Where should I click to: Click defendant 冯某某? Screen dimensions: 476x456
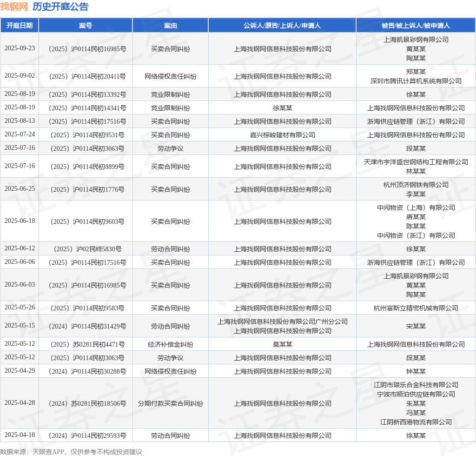pos(416,413)
